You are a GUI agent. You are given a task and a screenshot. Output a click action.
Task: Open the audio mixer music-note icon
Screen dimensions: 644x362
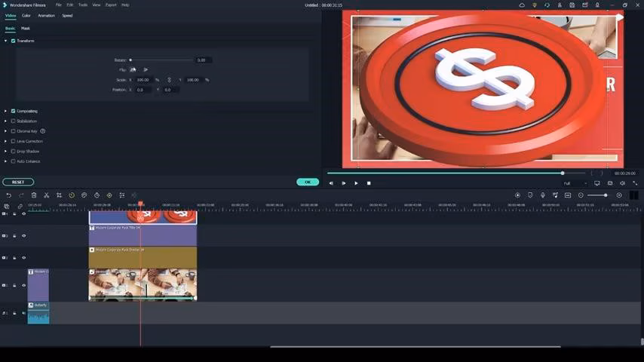[x=555, y=195]
